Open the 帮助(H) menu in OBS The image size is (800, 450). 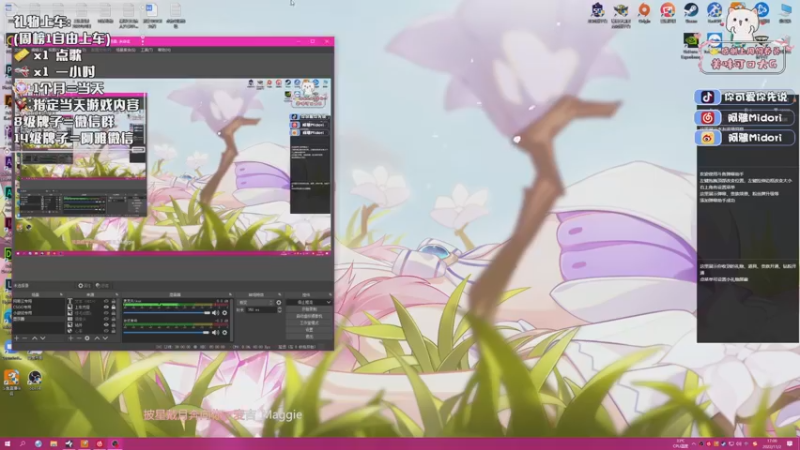tap(164, 50)
